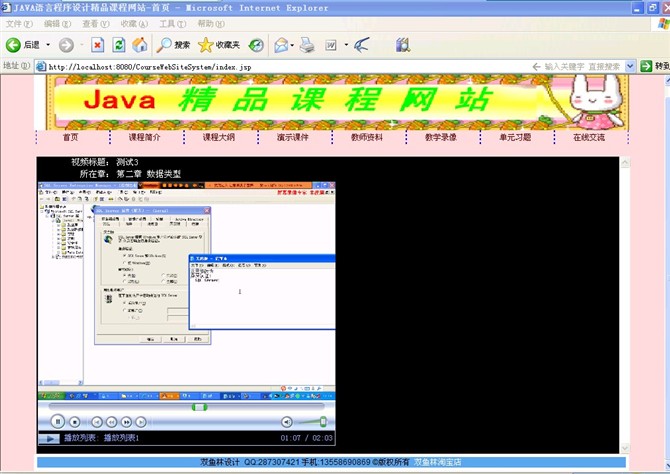Open the 课程大纲 page link
The image size is (670, 474).
click(218, 137)
